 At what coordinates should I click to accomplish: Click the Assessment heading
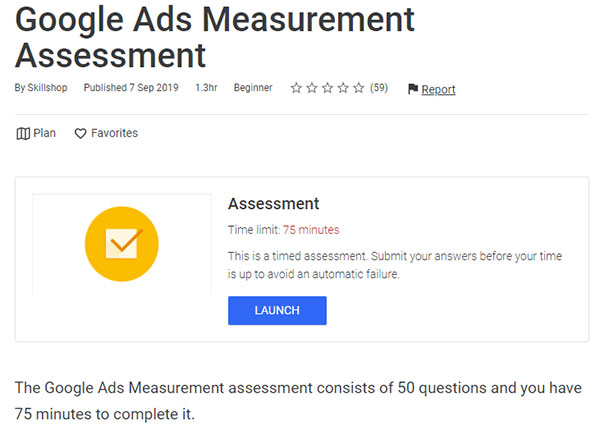[x=274, y=204]
